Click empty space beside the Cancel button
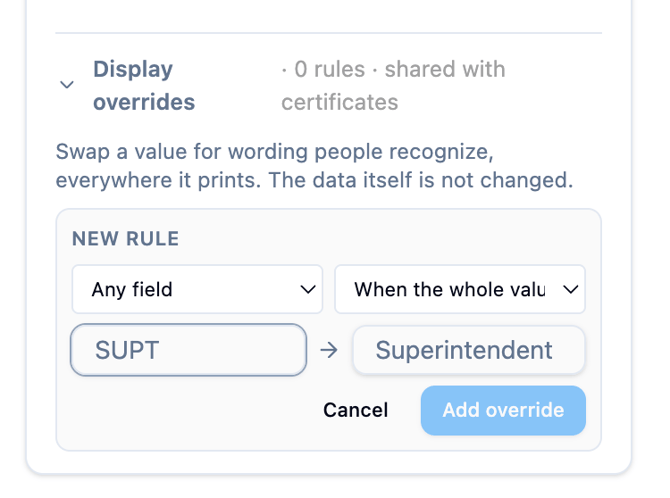670x498 pixels. tap(192, 410)
